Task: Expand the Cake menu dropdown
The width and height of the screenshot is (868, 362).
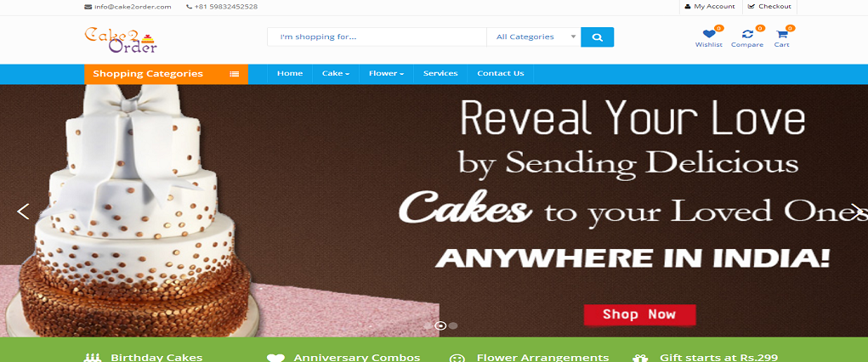Action: point(336,74)
